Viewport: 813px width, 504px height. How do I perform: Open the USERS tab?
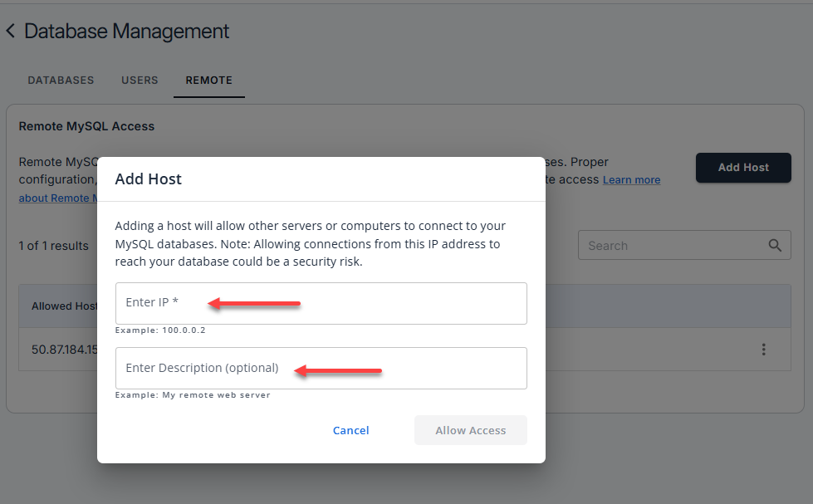[139, 80]
